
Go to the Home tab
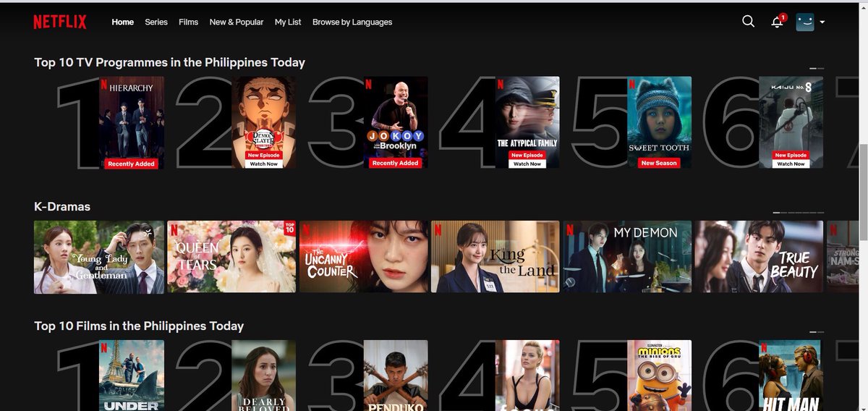123,22
